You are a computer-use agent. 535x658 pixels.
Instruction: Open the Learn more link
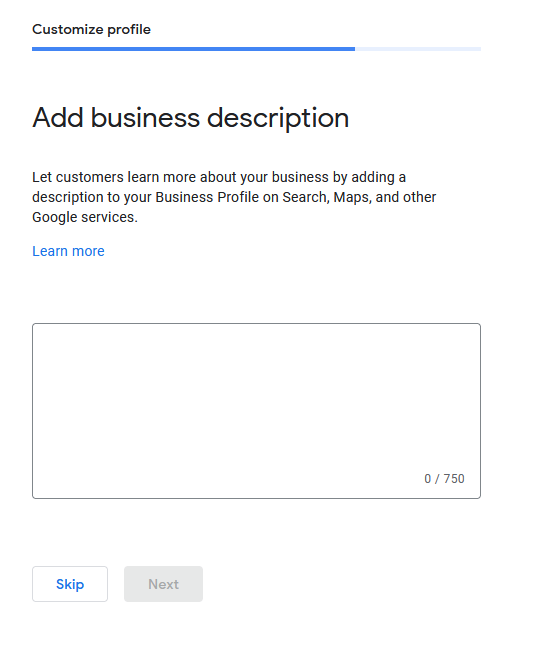tap(68, 251)
